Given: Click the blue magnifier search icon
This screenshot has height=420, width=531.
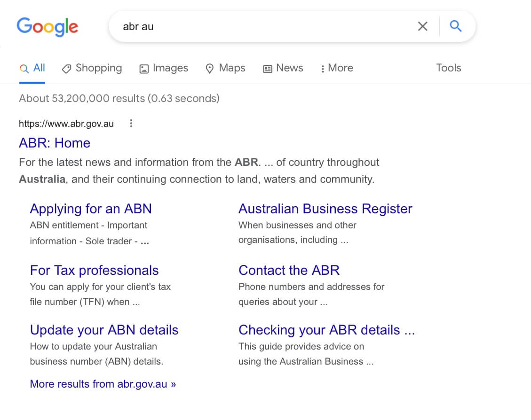Looking at the screenshot, I should [x=455, y=26].
